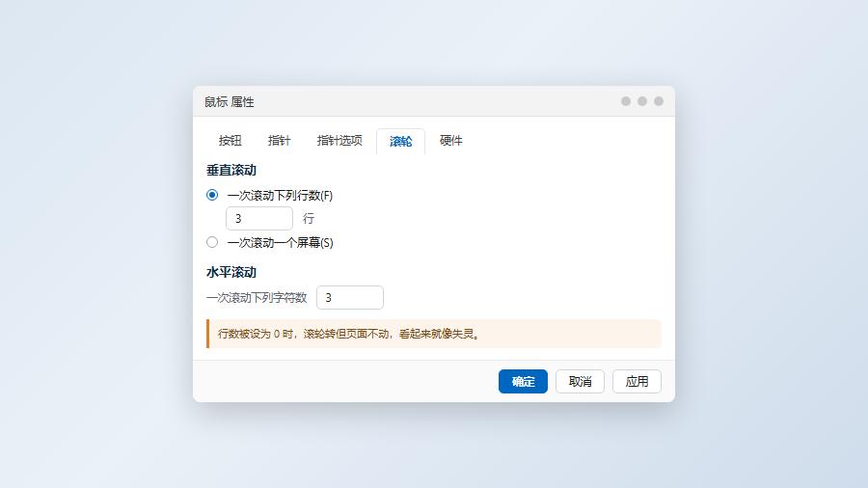Click the 垂直滚动 section heading

[x=231, y=171]
